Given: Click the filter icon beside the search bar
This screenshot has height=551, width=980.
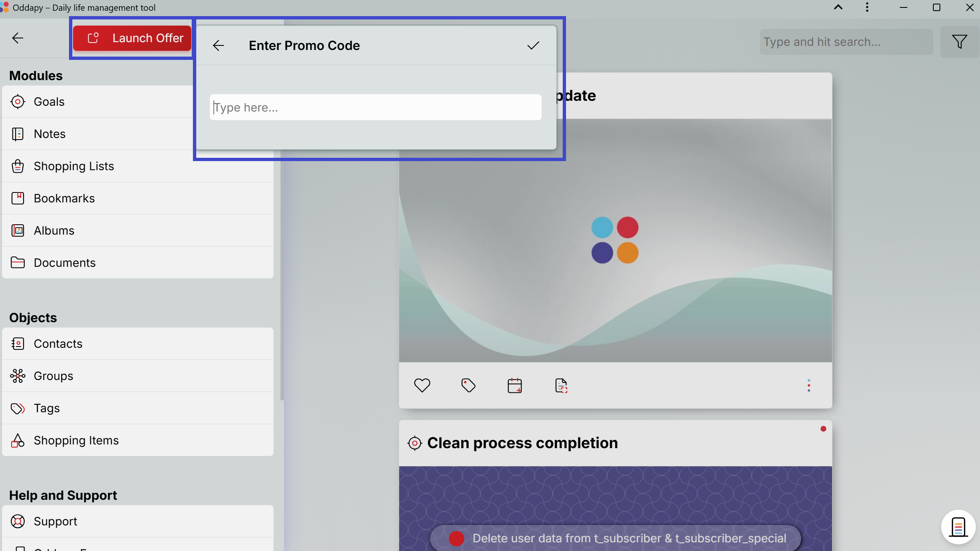Looking at the screenshot, I should [960, 41].
